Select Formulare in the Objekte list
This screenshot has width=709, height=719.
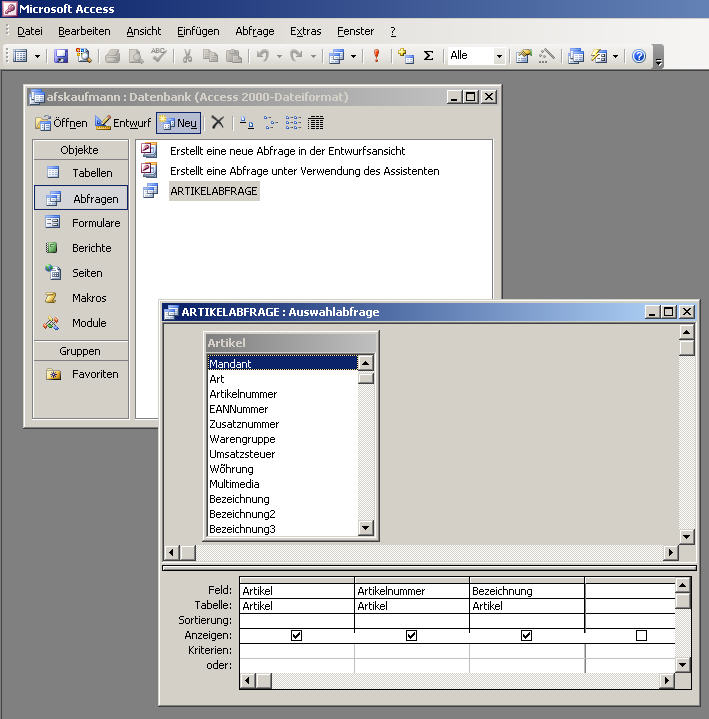coord(81,223)
